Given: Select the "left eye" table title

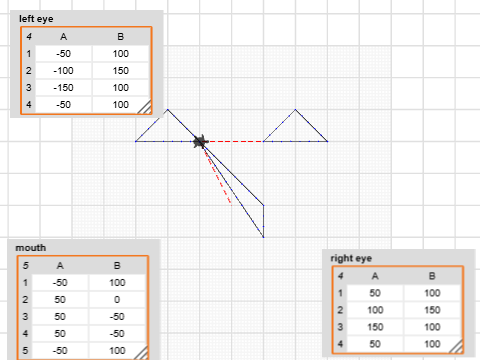Looking at the screenshot, I should point(36,19).
